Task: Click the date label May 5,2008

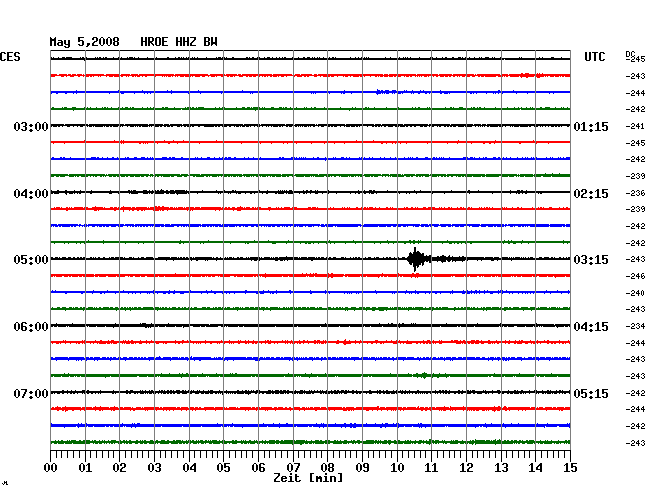Action: tap(84, 42)
